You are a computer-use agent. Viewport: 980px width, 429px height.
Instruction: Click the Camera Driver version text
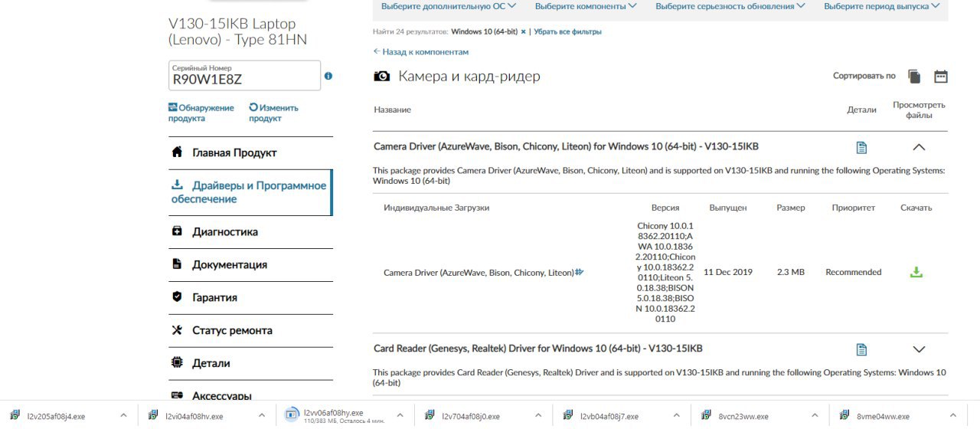(666, 272)
